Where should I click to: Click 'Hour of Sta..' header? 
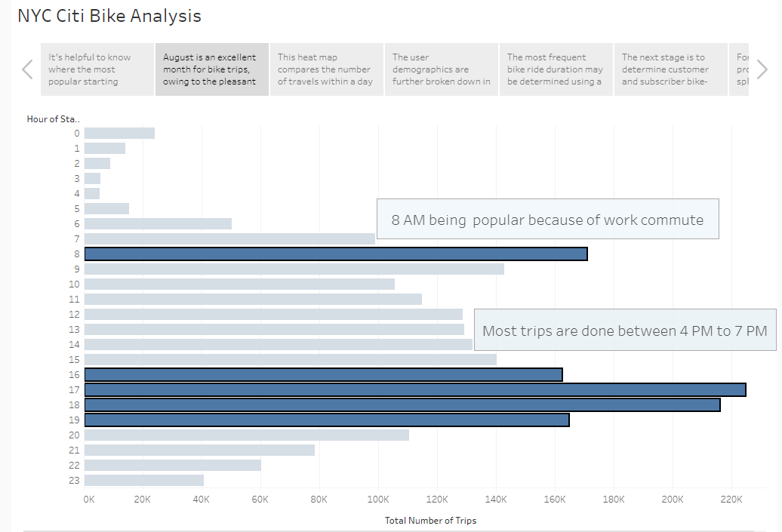[53, 119]
